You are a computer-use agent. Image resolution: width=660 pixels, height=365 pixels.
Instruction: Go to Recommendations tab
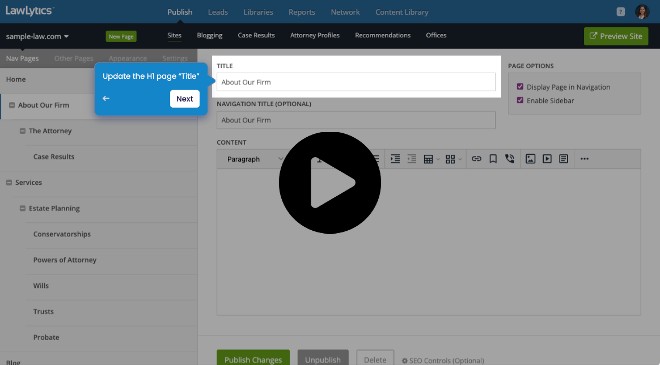383,35
